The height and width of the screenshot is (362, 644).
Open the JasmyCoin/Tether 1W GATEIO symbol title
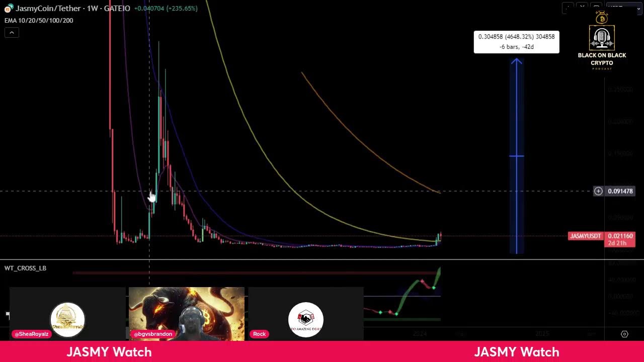pos(73,9)
